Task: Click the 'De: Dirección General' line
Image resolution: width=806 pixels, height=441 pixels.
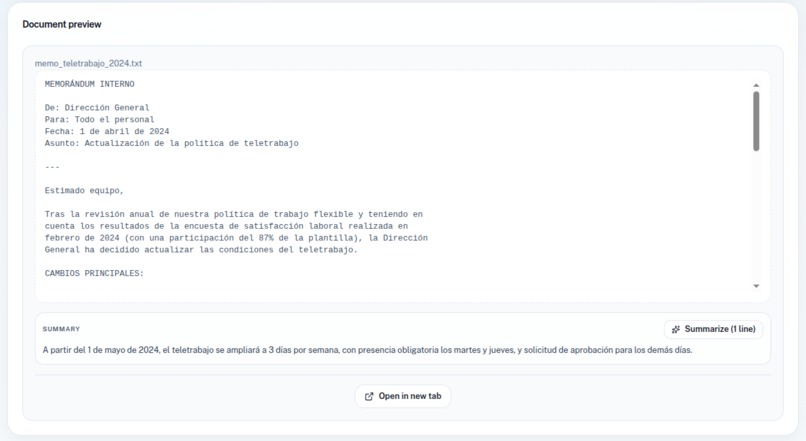Action: (97, 107)
